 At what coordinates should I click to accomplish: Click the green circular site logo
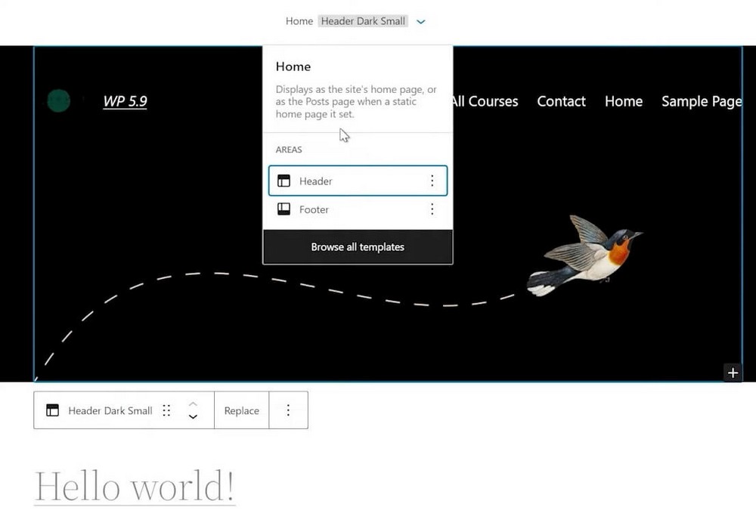[59, 101]
